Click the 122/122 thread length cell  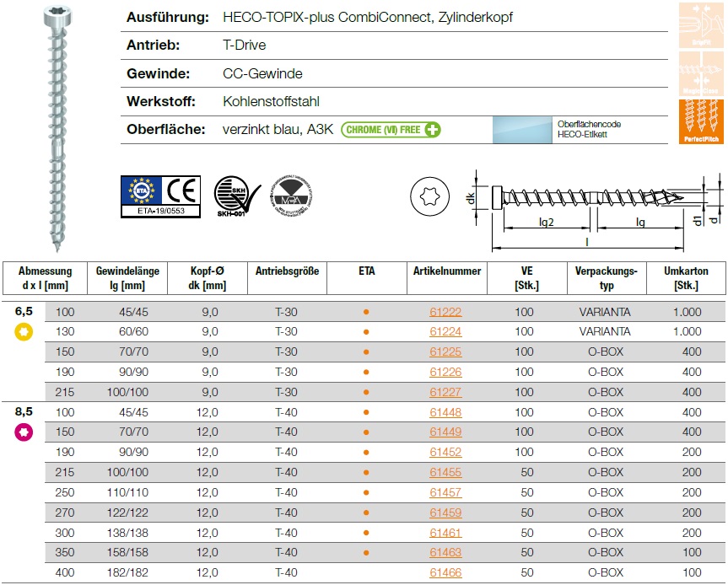click(x=127, y=513)
